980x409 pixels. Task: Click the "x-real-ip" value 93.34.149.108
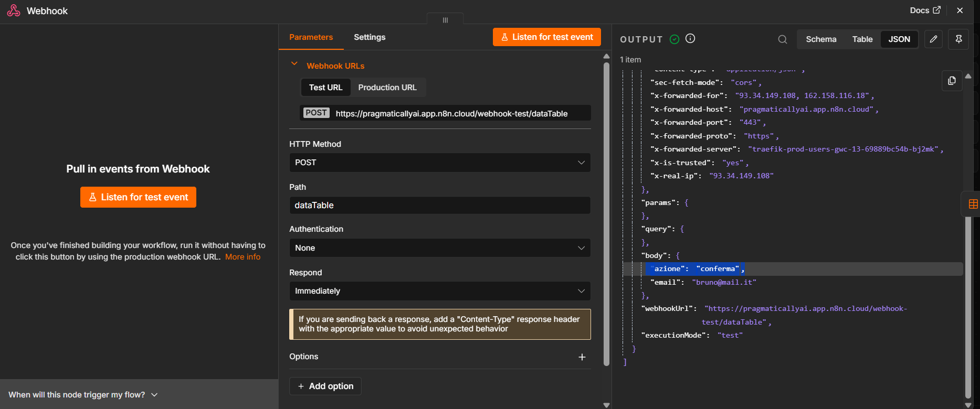(741, 176)
